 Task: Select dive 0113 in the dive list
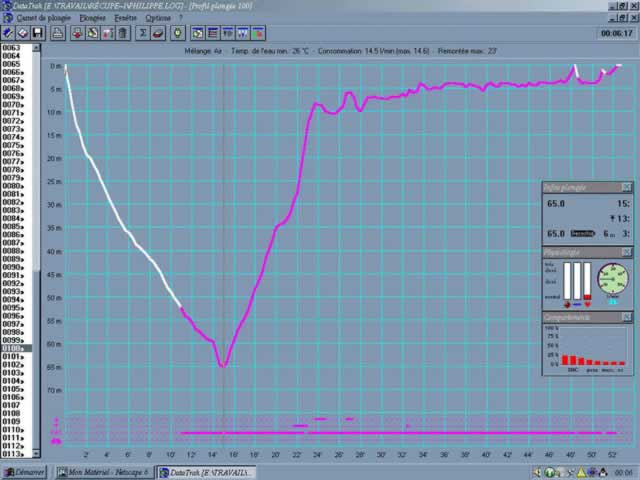tap(16, 454)
